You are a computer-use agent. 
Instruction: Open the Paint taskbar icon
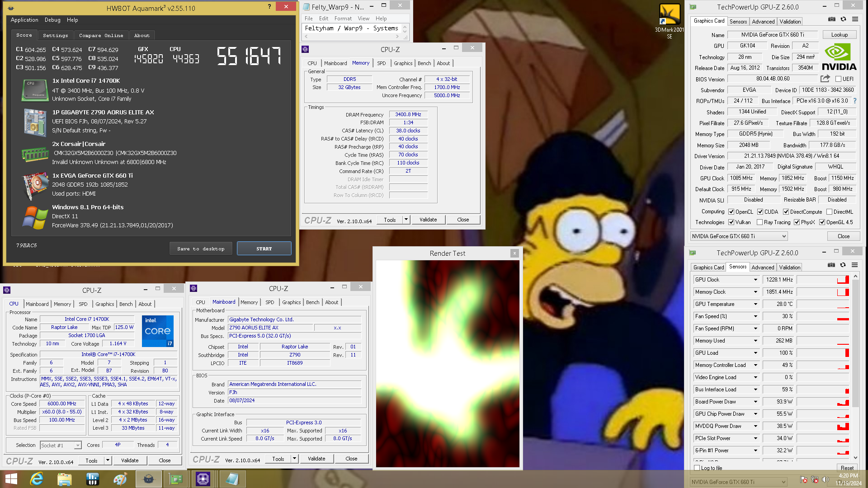(120, 479)
